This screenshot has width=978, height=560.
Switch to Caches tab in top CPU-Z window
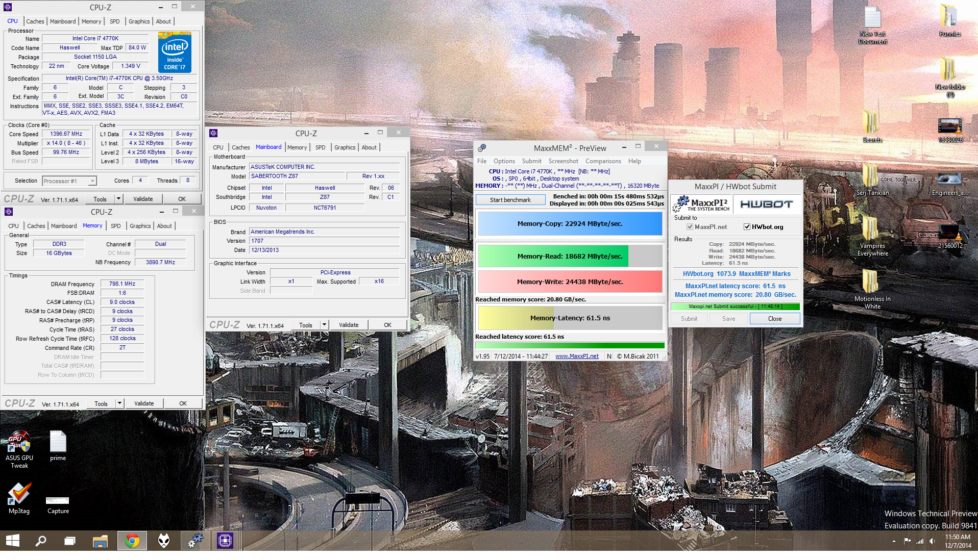[35, 21]
